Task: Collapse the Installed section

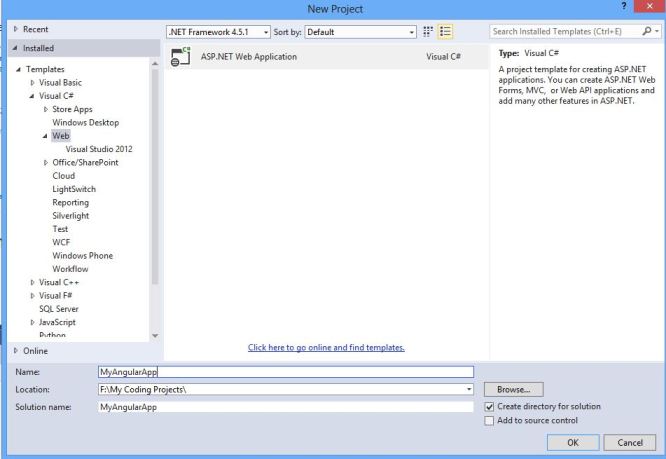Action: pos(15,48)
